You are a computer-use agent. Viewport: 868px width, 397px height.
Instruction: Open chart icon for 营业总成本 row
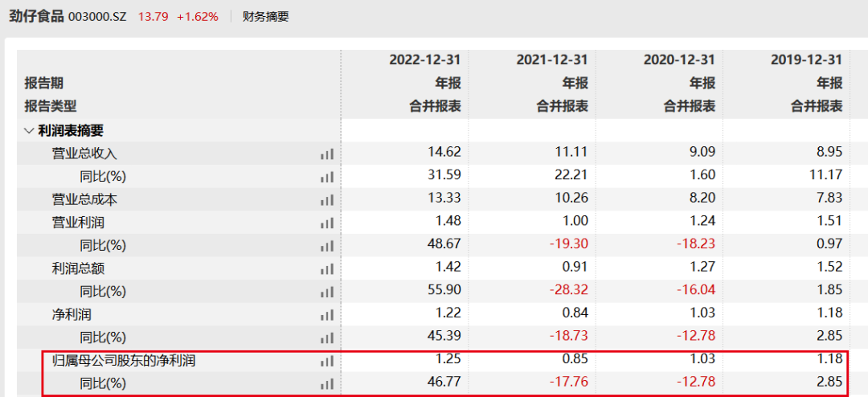point(327,200)
